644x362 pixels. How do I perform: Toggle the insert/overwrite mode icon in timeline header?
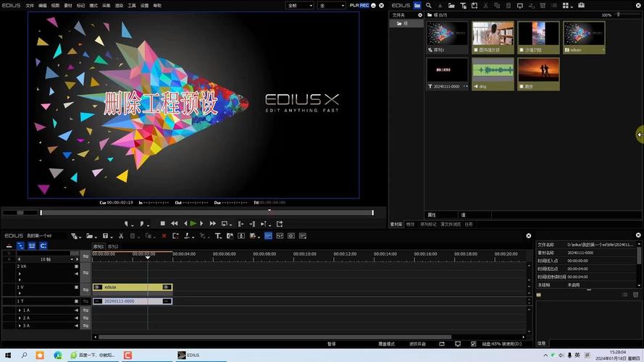tap(9, 246)
